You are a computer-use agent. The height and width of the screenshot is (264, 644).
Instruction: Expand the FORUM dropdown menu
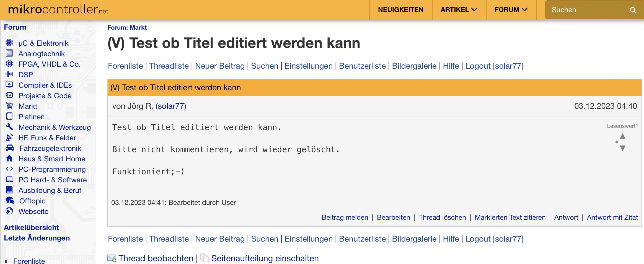tap(511, 10)
